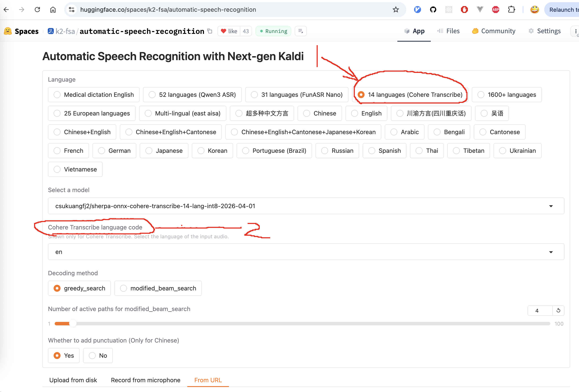Reset the active paths value icon
Viewport: 579px width, 392px height.
558,311
